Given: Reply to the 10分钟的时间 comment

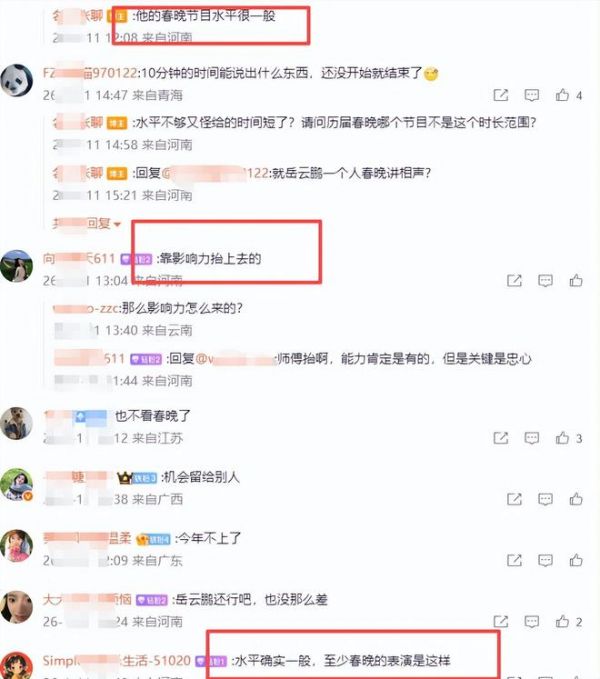Looking at the screenshot, I should (532, 95).
